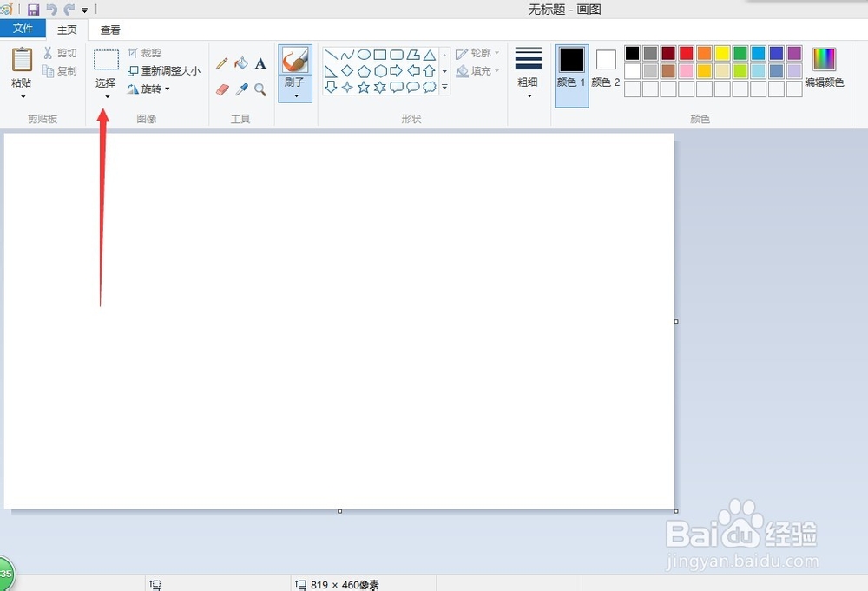Open the quick access toolbar customize arrow
This screenshot has height=591, width=868.
pos(85,10)
